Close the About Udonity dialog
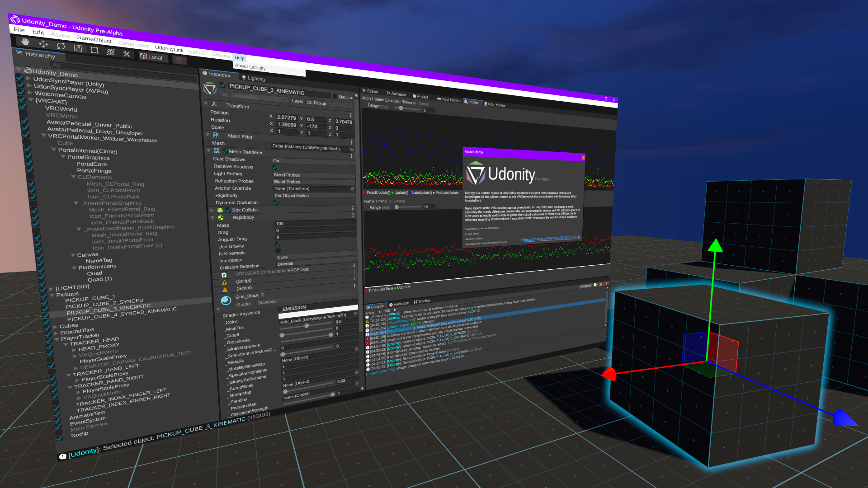Image resolution: width=868 pixels, height=488 pixels. [583, 158]
